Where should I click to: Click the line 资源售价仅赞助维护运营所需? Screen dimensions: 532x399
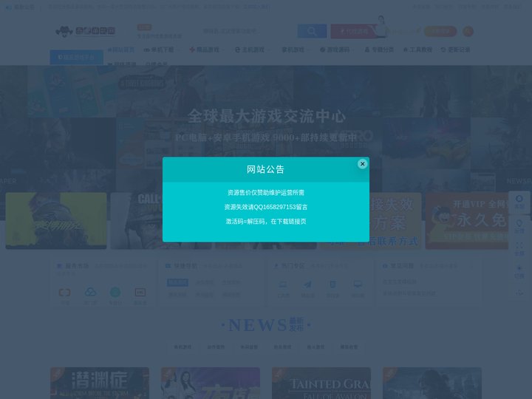point(266,193)
